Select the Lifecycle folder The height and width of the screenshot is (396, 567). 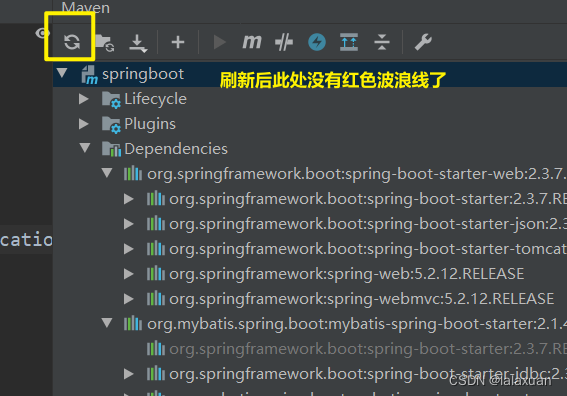[155, 99]
